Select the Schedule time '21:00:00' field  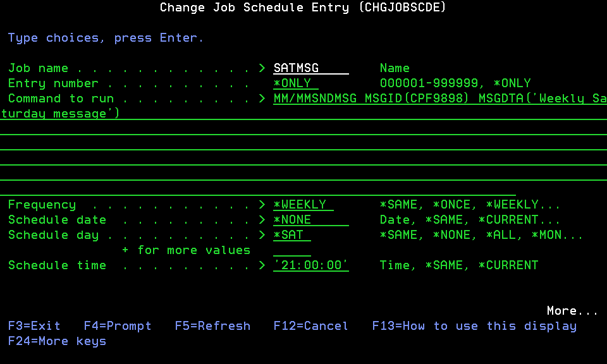tap(310, 265)
